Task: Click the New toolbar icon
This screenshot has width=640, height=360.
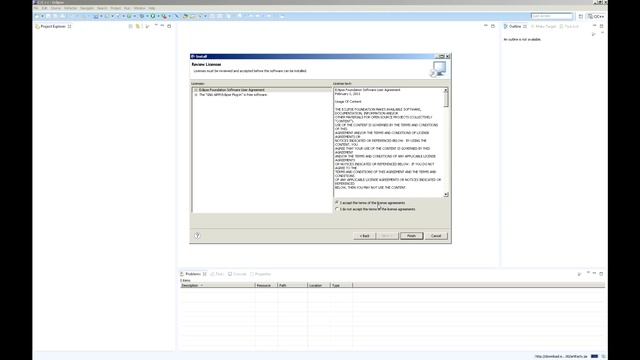Action: point(37,16)
